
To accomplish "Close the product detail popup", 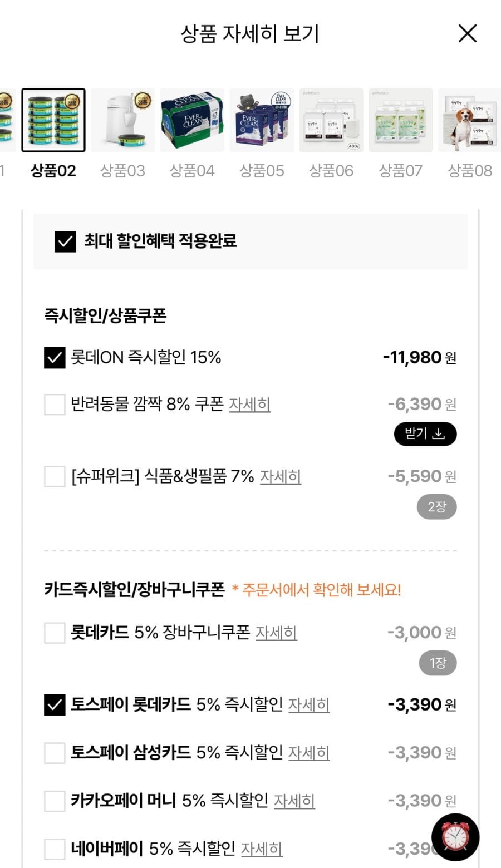I will click(467, 33).
